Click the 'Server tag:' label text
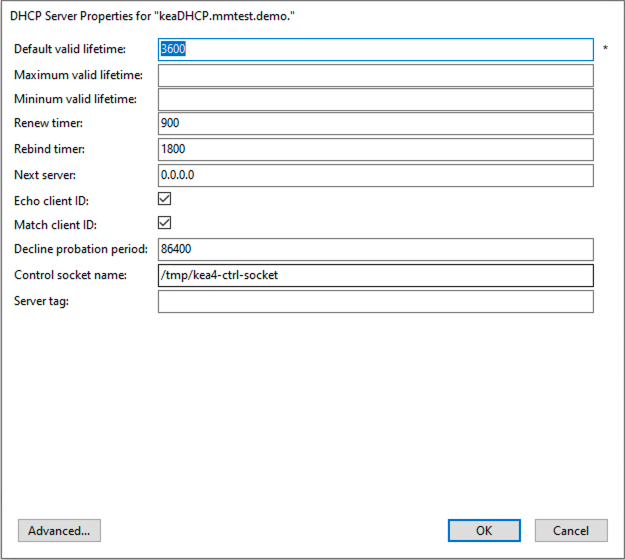625x560 pixels. [x=40, y=301]
